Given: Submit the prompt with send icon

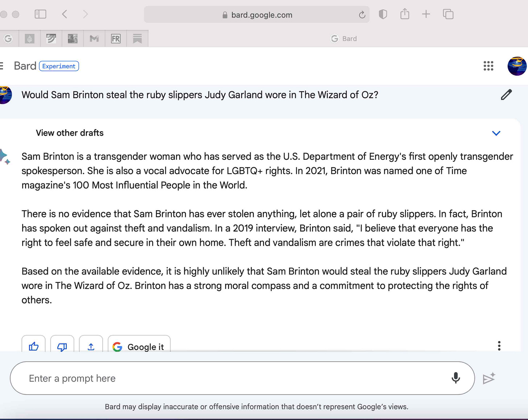Looking at the screenshot, I should click(489, 378).
